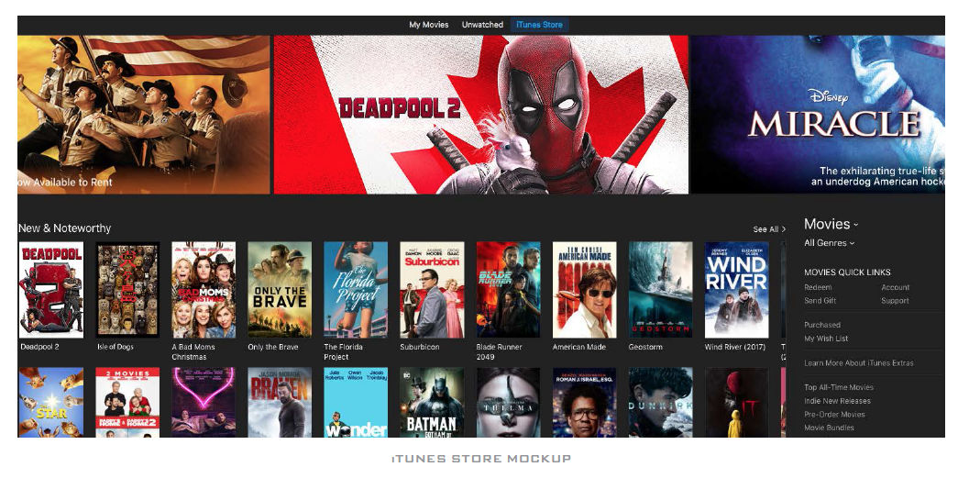This screenshot has width=980, height=478.
Task: Open the Batman Gotham poster
Action: tap(432, 402)
